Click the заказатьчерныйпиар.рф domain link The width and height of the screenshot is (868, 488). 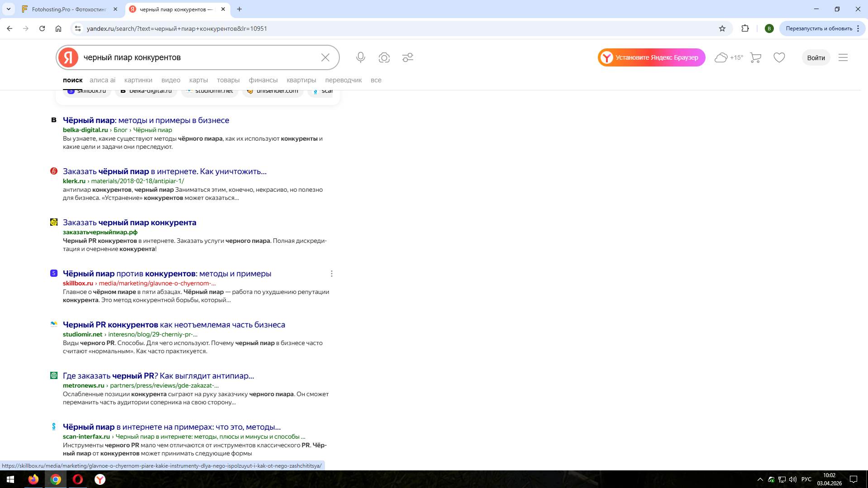(100, 232)
